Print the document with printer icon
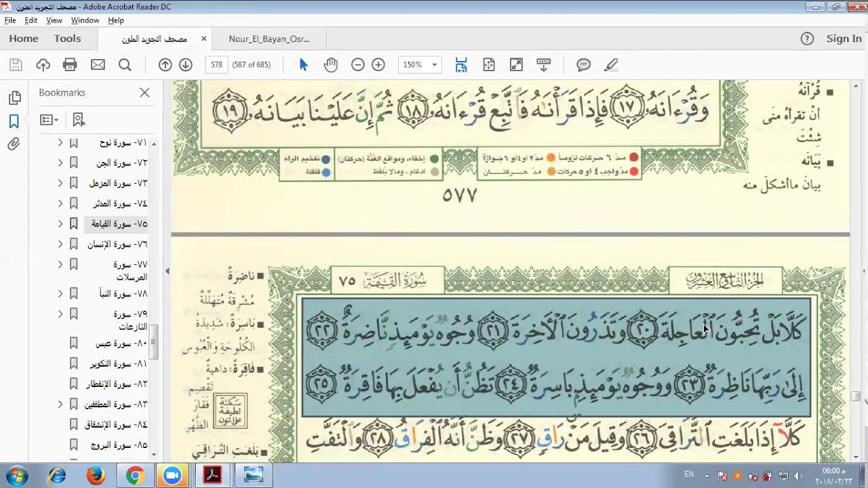 (x=70, y=64)
